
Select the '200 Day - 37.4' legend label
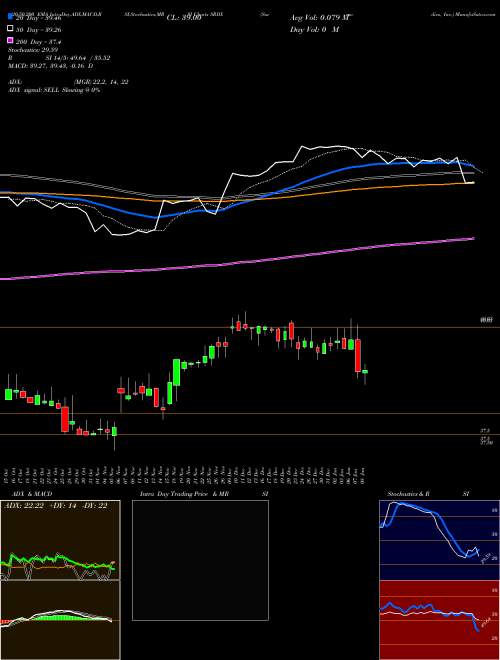tap(38, 42)
